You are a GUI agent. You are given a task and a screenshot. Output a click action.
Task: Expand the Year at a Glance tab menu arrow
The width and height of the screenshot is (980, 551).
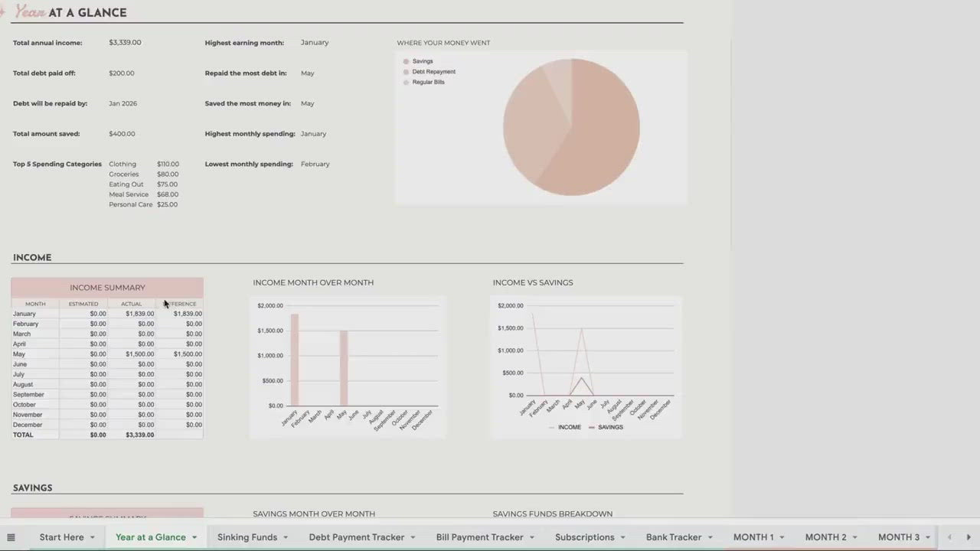[x=194, y=537]
